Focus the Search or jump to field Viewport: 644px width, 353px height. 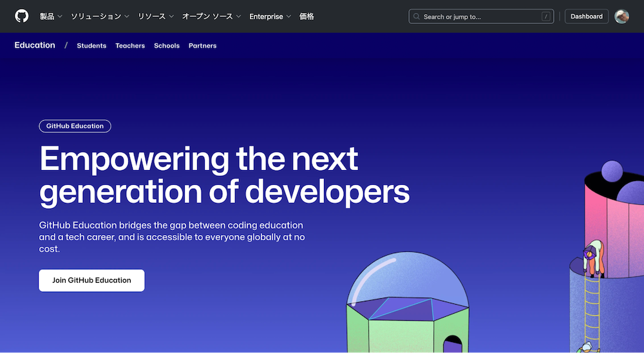tap(481, 17)
